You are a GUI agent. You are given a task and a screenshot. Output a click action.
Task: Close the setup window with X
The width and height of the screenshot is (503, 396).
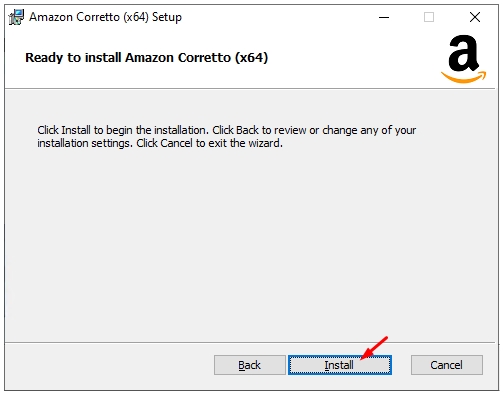click(x=475, y=17)
